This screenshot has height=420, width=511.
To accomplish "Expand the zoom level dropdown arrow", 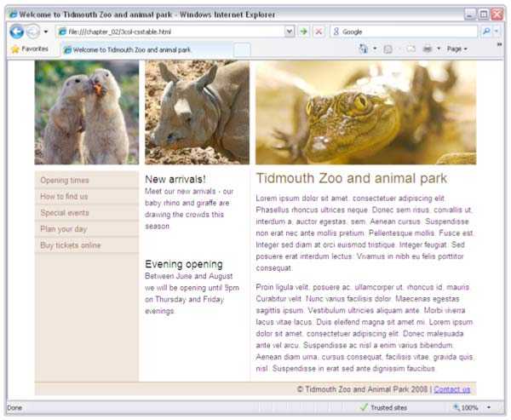I will (x=489, y=407).
